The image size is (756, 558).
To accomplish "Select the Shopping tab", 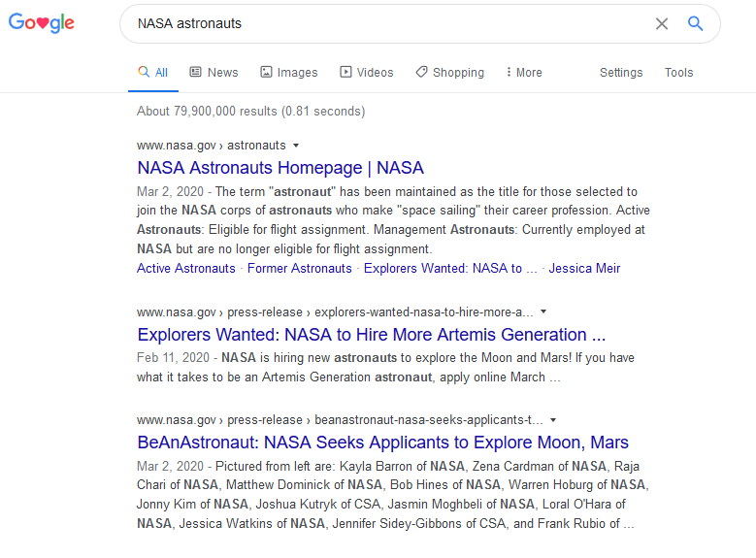I will [449, 73].
